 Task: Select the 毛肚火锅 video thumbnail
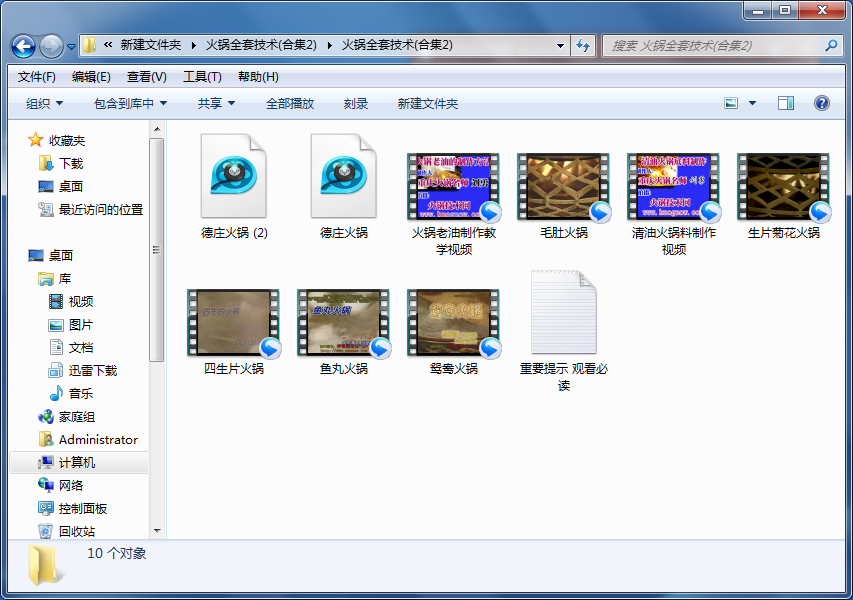pyautogui.click(x=563, y=186)
